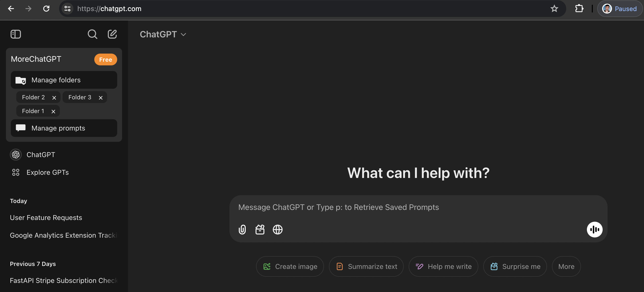Open the tools toolbox icon in composer
The height and width of the screenshot is (292, 644).
pyautogui.click(x=260, y=230)
